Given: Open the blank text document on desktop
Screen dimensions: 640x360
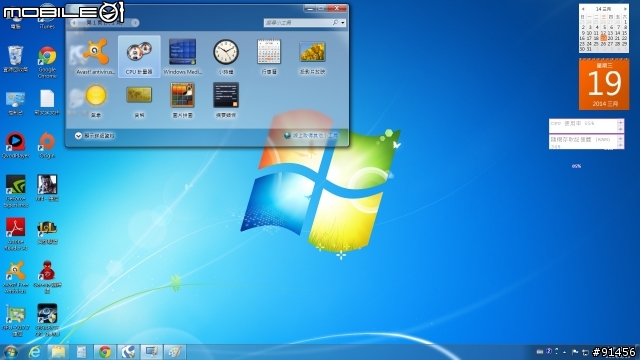Looking at the screenshot, I should (47, 102).
